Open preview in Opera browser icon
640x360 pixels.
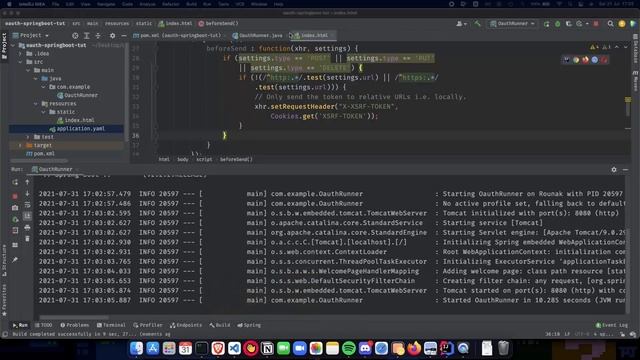tap(604, 60)
